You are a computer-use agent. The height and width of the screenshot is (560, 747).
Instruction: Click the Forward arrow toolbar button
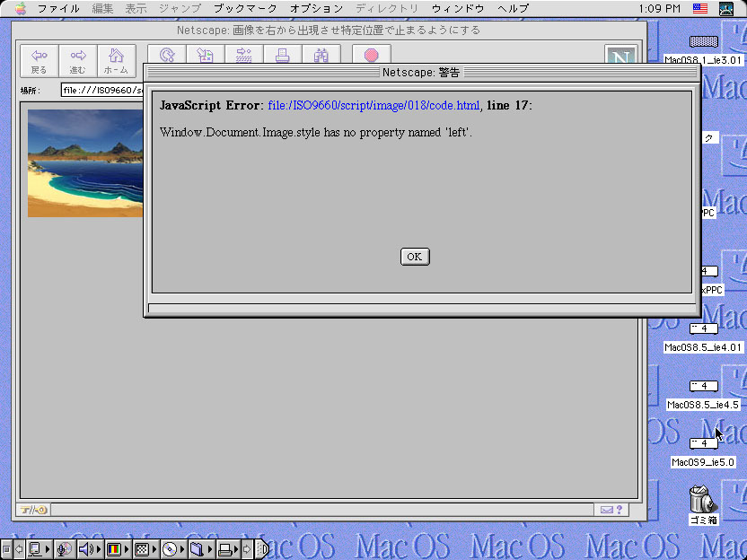click(x=78, y=61)
